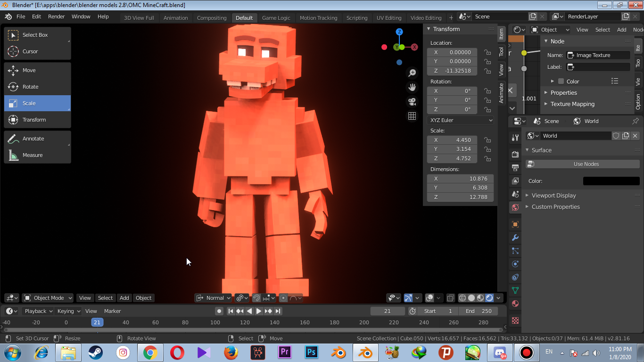The height and width of the screenshot is (362, 644).
Task: Open Particles properties tab
Action: tap(515, 251)
